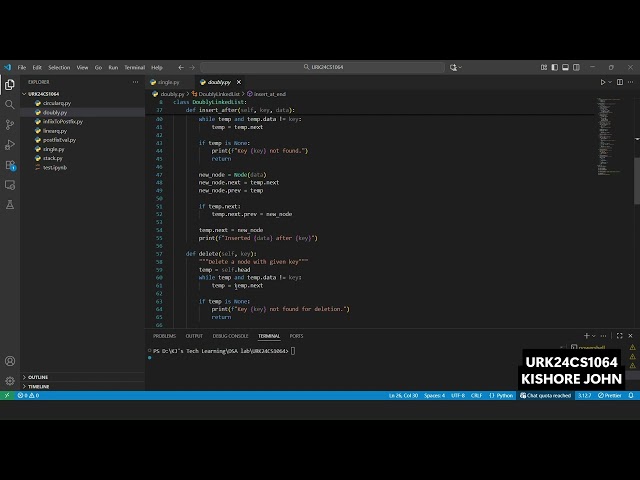Switch to the Output panel tab
The height and width of the screenshot is (480, 640).
[194, 336]
